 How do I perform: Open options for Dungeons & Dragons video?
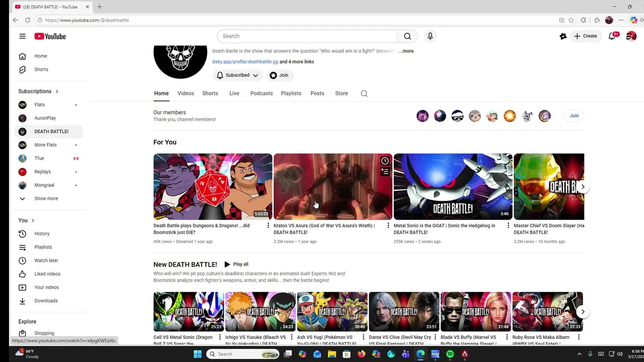(x=268, y=226)
